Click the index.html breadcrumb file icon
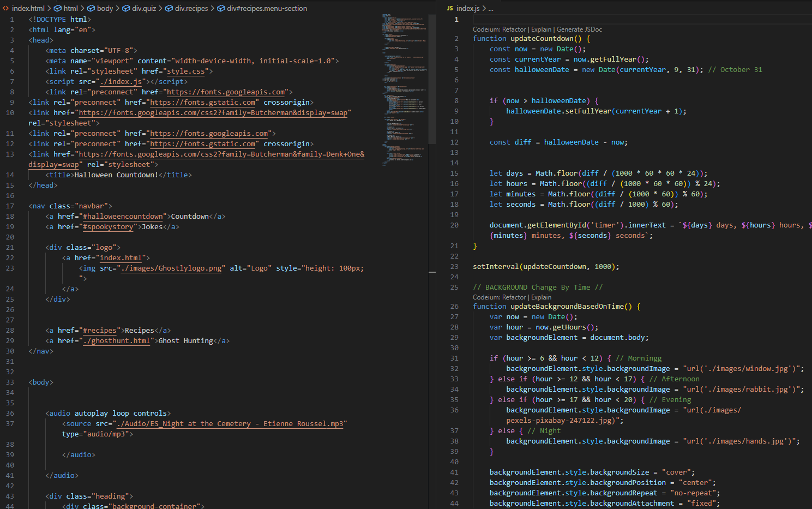The image size is (812, 509). 5,8
